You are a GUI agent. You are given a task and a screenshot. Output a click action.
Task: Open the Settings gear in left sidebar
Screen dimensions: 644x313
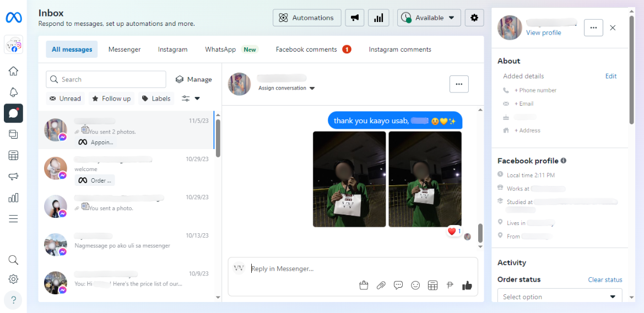pos(14,279)
